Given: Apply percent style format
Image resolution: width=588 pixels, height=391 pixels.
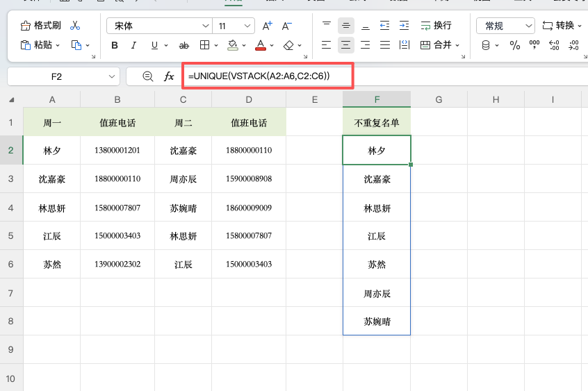Looking at the screenshot, I should click(x=515, y=45).
